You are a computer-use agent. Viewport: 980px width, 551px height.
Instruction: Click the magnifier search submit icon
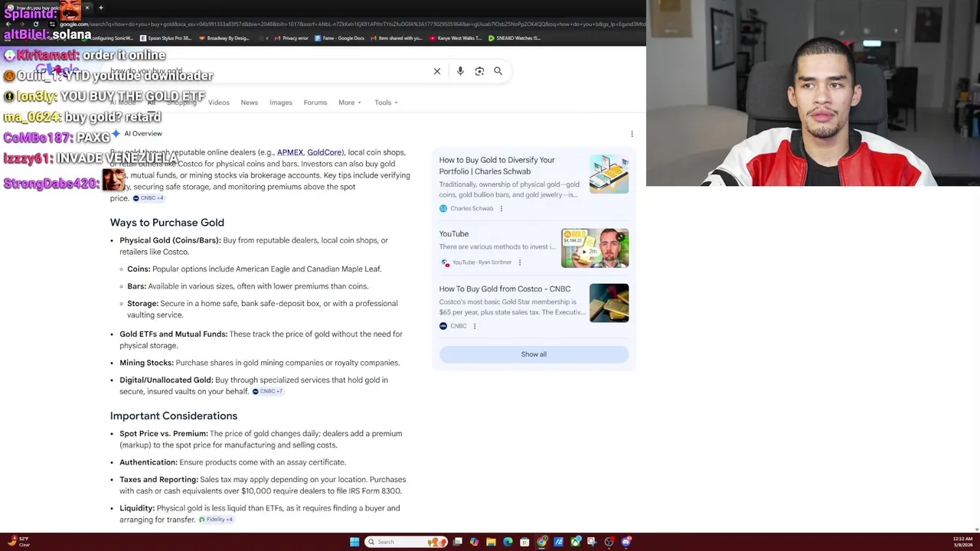[498, 71]
